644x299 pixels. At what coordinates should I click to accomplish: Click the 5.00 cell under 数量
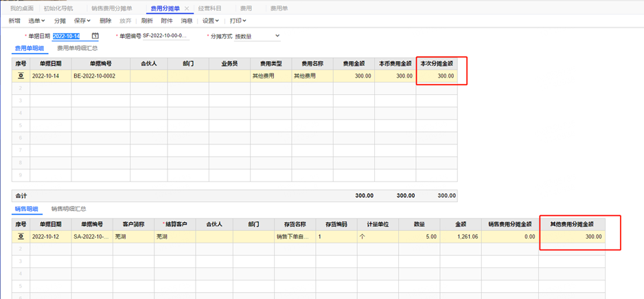coord(419,237)
